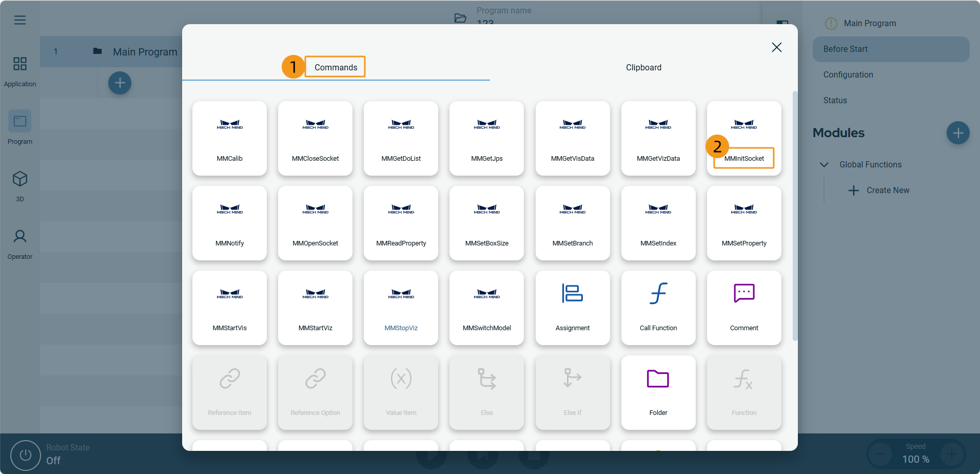The image size is (980, 474).
Task: Insert the MMSetProperty command
Action: (744, 223)
